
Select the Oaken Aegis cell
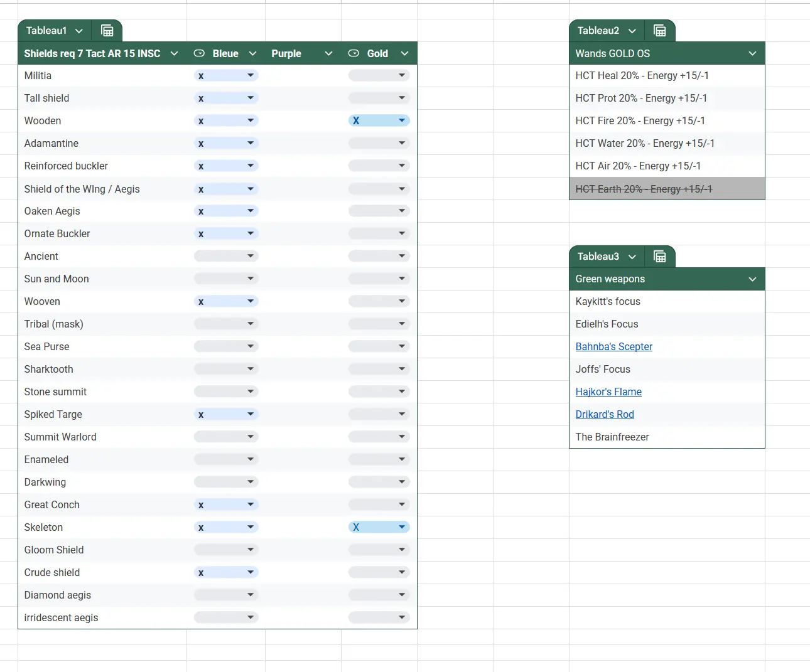tap(102, 211)
